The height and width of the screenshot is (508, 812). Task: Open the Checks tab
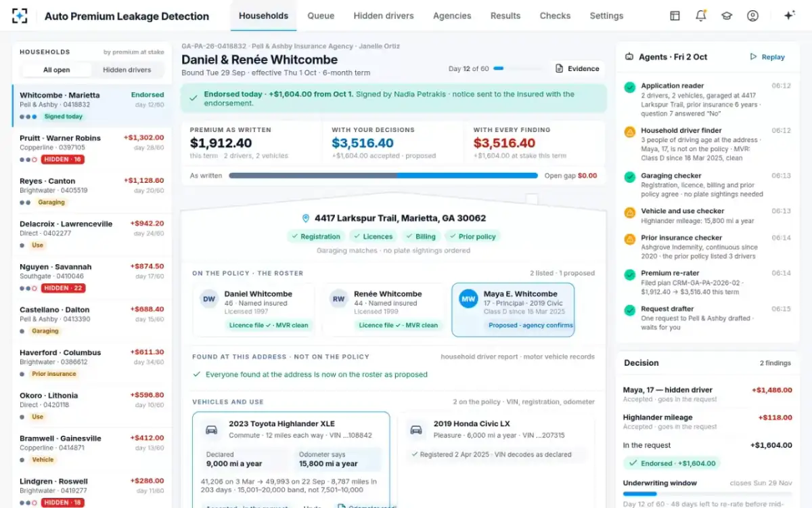coord(555,16)
